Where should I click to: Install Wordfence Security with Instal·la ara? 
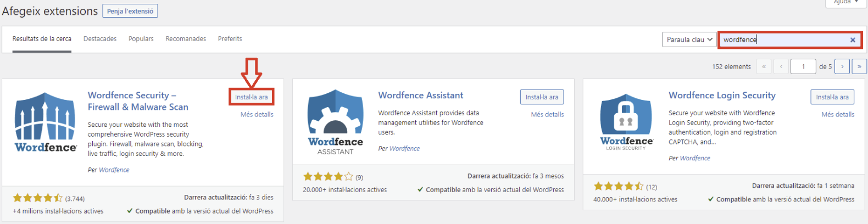coord(252,97)
